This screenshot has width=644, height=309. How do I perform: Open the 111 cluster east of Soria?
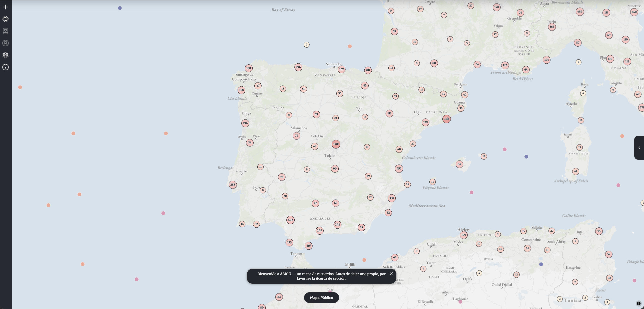point(389,113)
